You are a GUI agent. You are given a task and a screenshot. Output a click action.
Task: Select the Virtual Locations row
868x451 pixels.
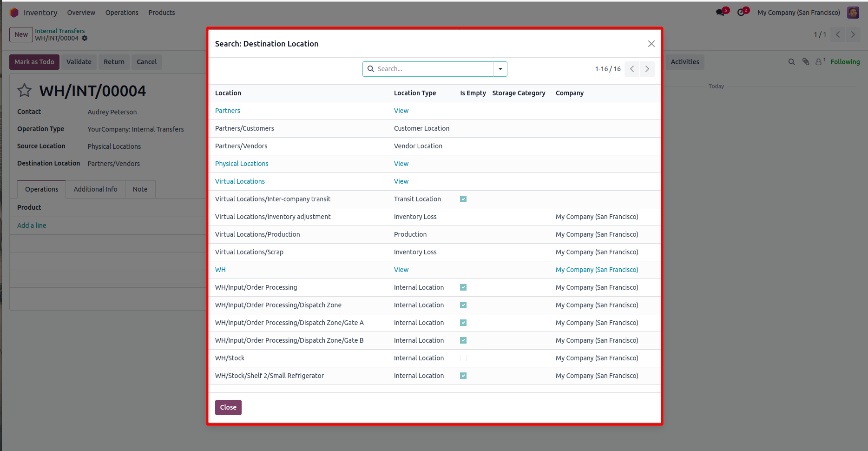tap(434, 181)
